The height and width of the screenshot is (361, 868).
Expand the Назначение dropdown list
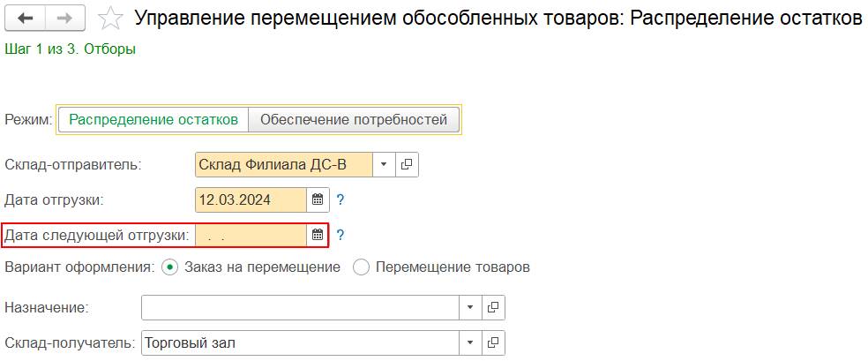[470, 307]
